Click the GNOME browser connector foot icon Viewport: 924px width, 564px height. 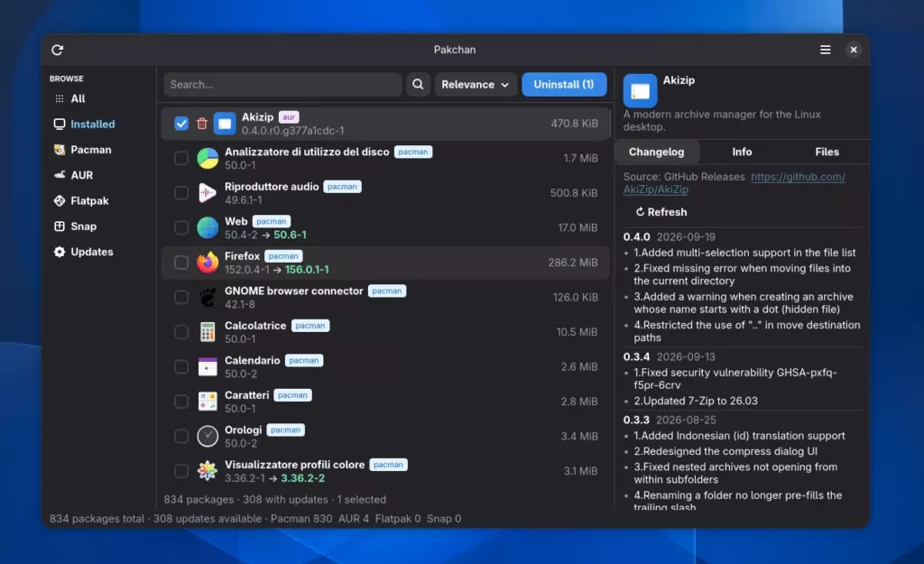click(x=208, y=298)
